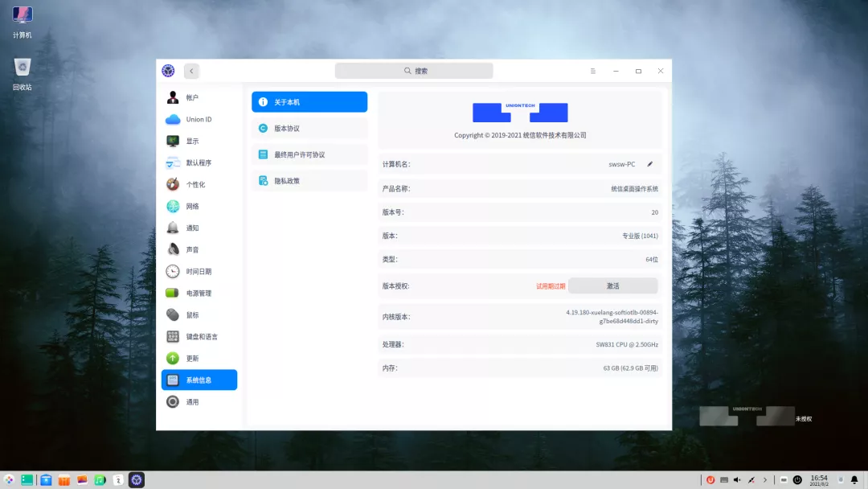Click the Copyright © 2019-2021 text

(520, 135)
